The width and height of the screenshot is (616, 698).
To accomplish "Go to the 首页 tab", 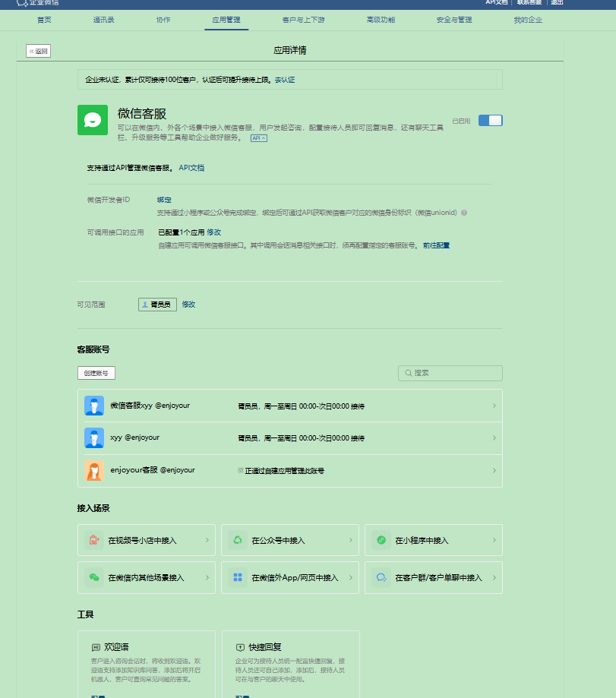I will coord(44,20).
